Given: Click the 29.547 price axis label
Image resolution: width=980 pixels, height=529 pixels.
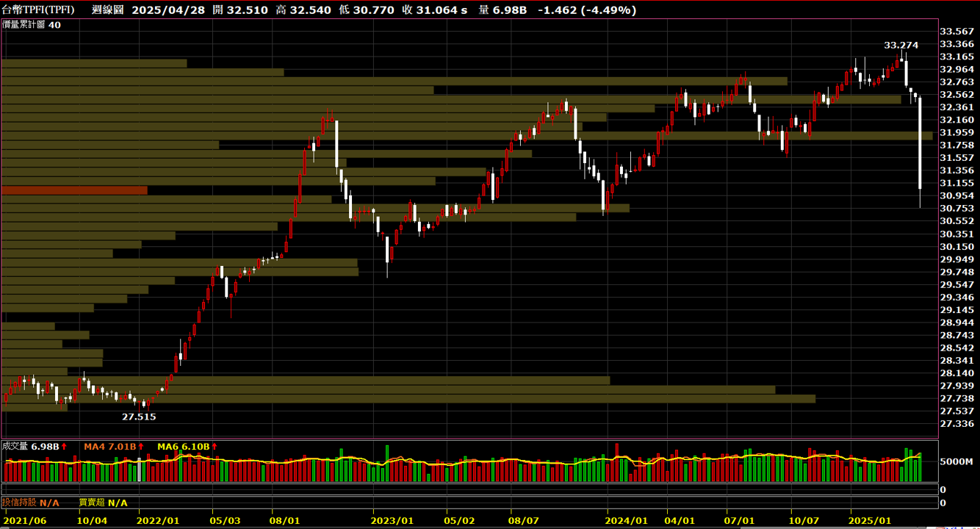Looking at the screenshot, I should pos(957,285).
